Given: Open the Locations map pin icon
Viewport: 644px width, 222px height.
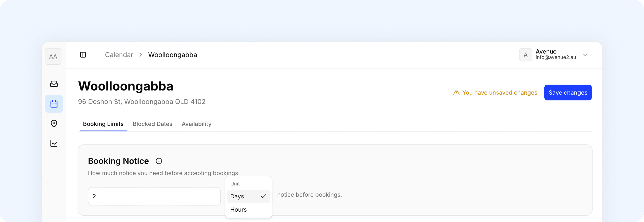Looking at the screenshot, I should 54,124.
